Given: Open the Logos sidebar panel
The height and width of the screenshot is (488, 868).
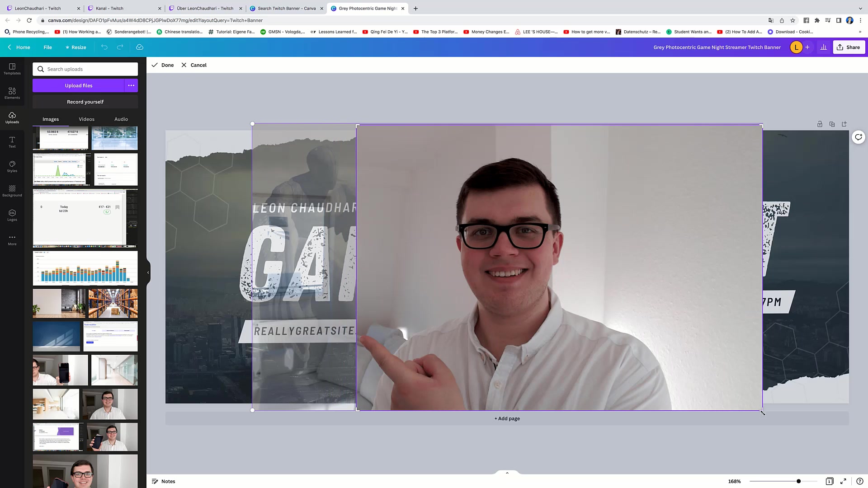Looking at the screenshot, I should pos(12,215).
